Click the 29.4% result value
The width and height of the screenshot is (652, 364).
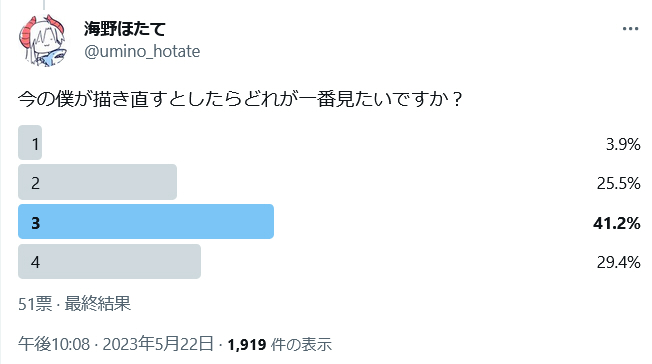[x=618, y=262]
